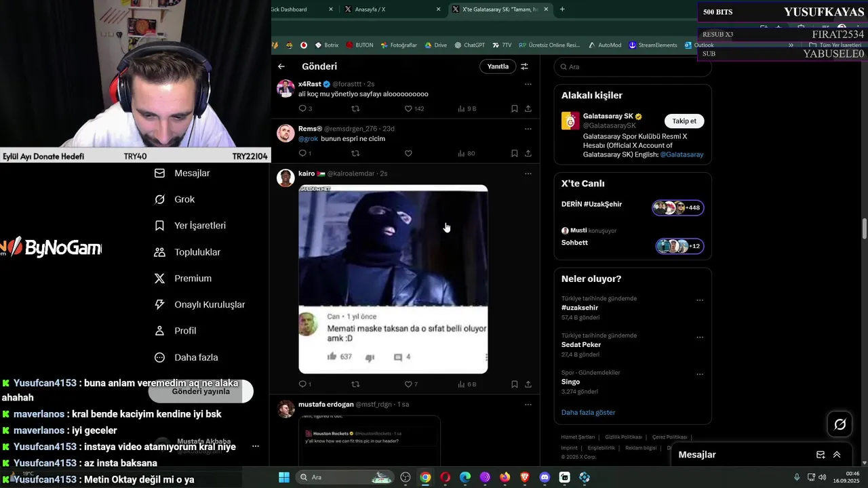Viewport: 868px width, 488px height.
Task: Share x4Rast's post
Action: pyautogui.click(x=528, y=108)
